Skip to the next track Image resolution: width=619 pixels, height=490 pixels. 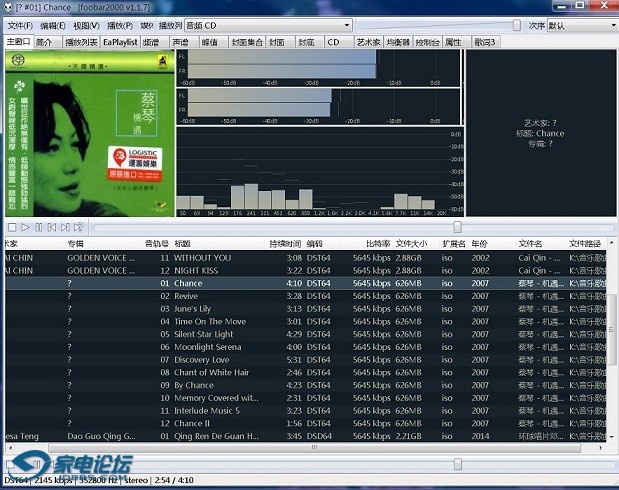click(x=65, y=228)
